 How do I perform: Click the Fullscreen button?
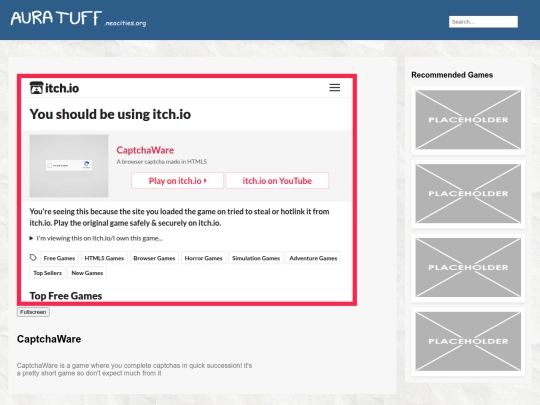(33, 312)
